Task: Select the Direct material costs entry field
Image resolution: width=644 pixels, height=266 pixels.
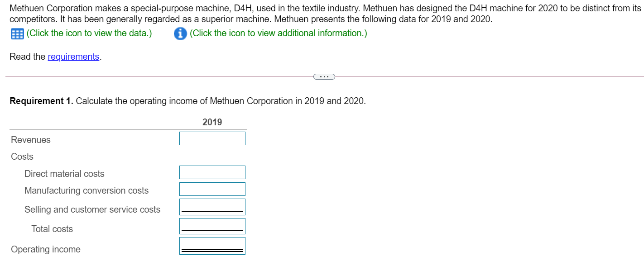Action: point(212,172)
